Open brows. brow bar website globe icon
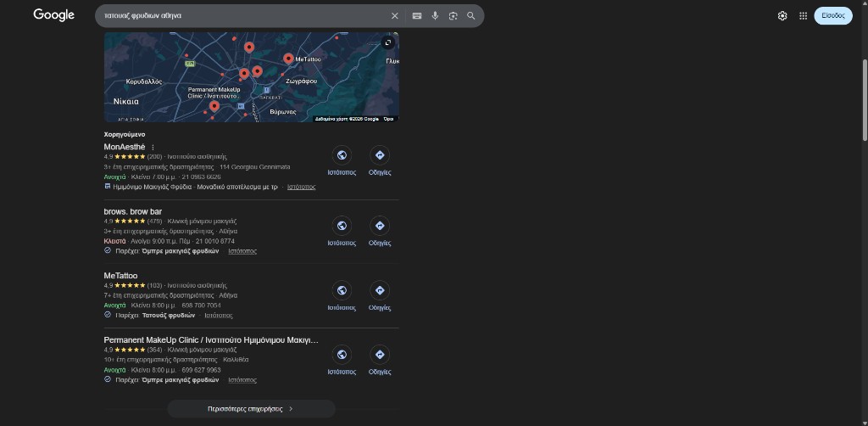This screenshot has width=868, height=426. [x=342, y=226]
